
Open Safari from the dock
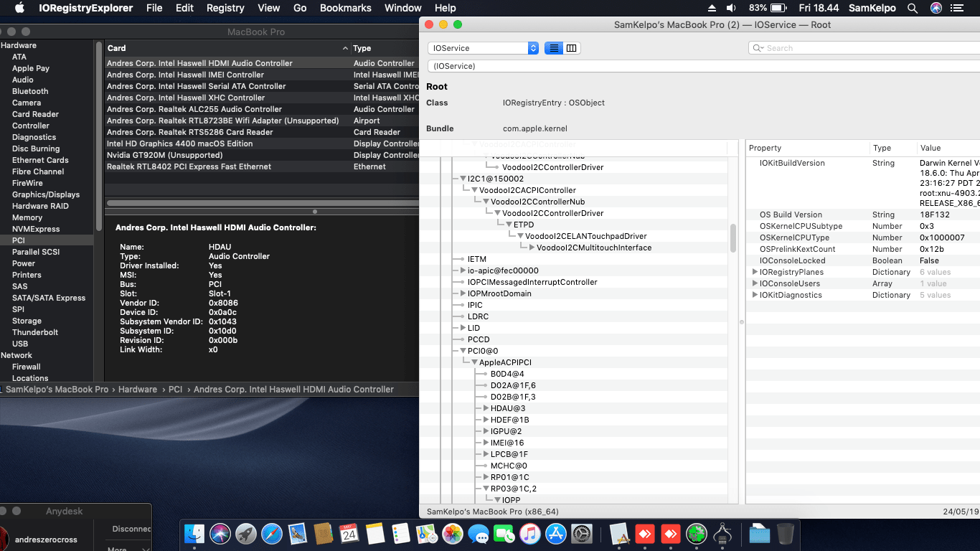tap(272, 533)
